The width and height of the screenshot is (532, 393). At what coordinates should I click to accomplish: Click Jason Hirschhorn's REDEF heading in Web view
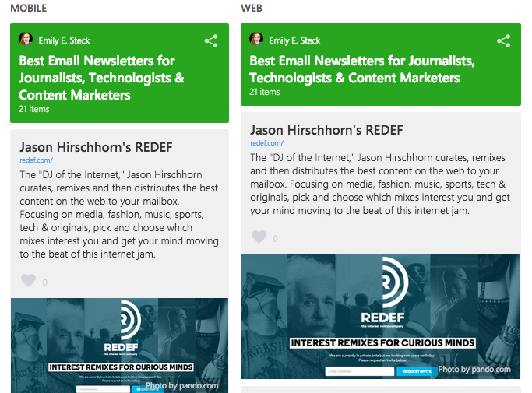326,130
